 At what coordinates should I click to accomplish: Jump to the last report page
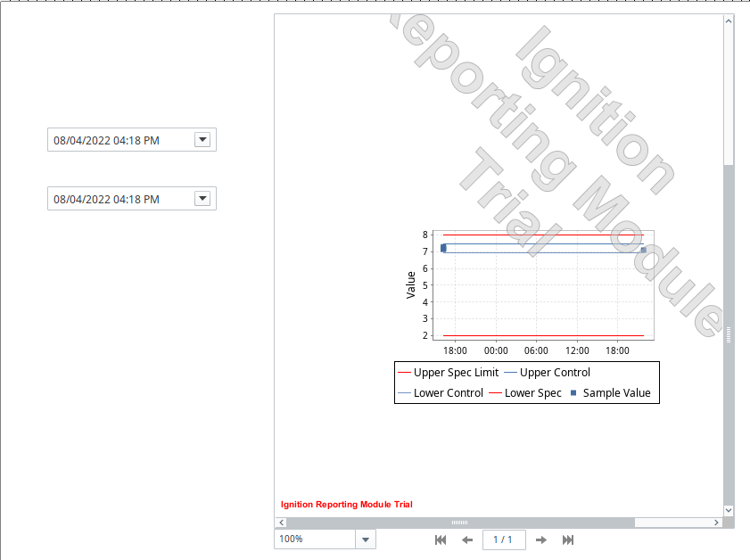[x=568, y=539]
